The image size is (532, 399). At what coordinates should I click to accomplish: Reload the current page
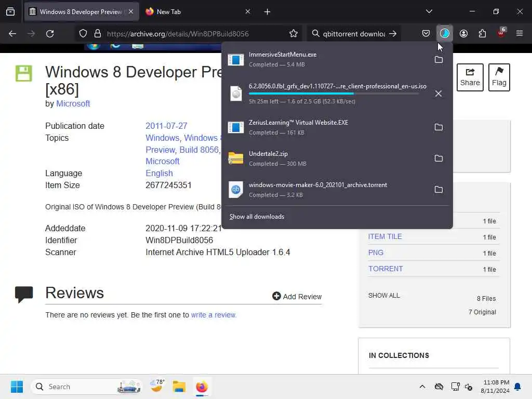coord(50,34)
